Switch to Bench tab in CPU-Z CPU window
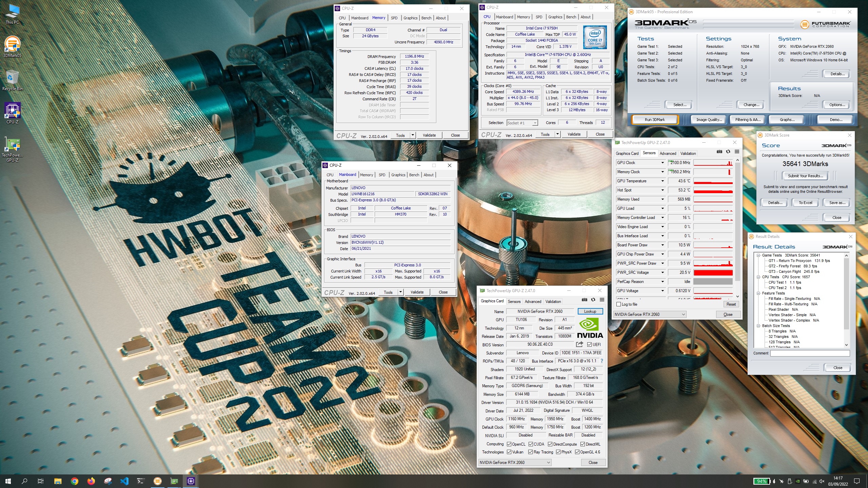This screenshot has width=868, height=488. tap(571, 17)
